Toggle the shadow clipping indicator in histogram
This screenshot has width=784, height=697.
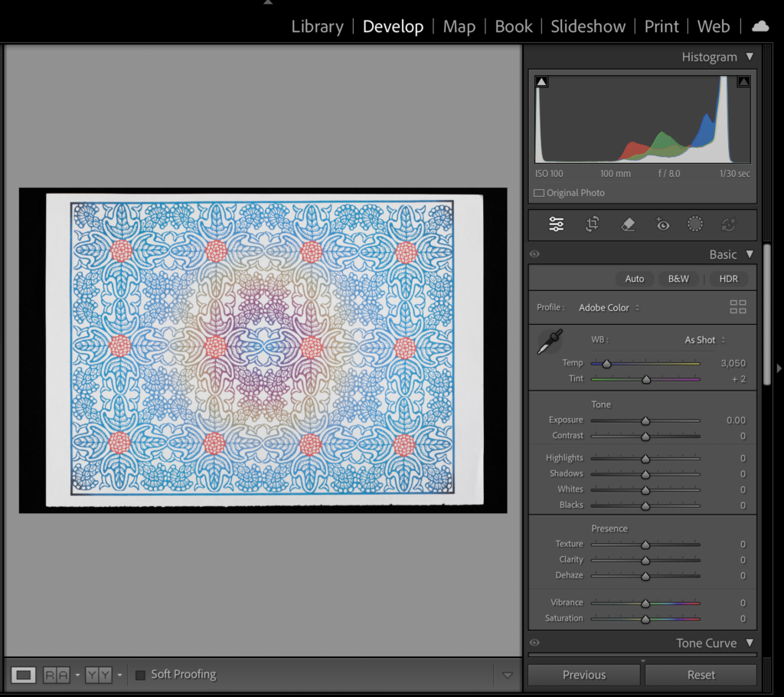click(x=542, y=82)
